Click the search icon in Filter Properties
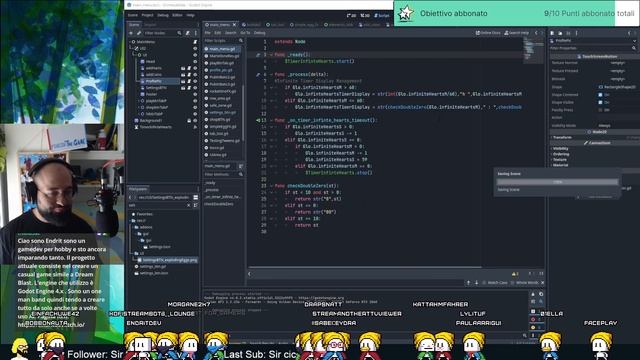This screenshot has height=360, width=640. coord(634,48)
